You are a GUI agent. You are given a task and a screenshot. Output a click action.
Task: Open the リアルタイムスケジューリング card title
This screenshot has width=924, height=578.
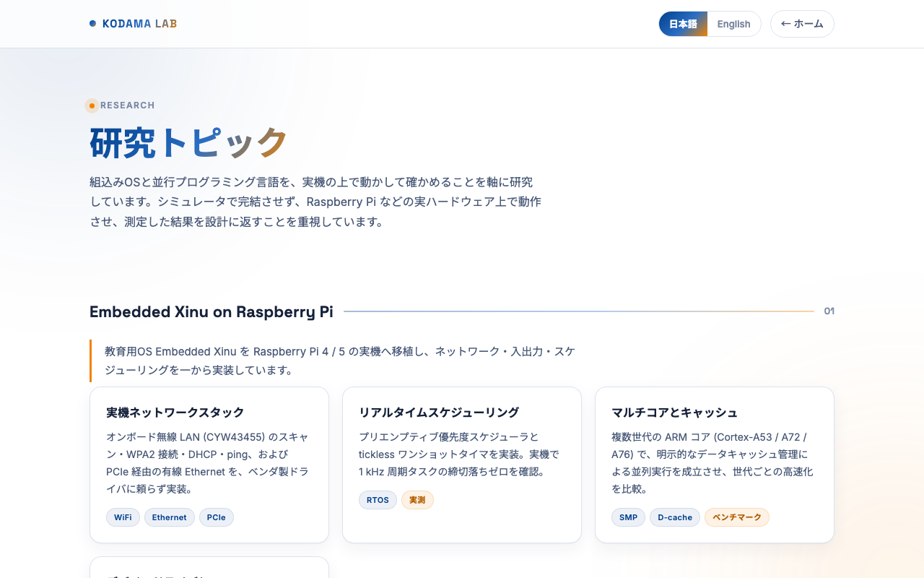click(x=439, y=413)
